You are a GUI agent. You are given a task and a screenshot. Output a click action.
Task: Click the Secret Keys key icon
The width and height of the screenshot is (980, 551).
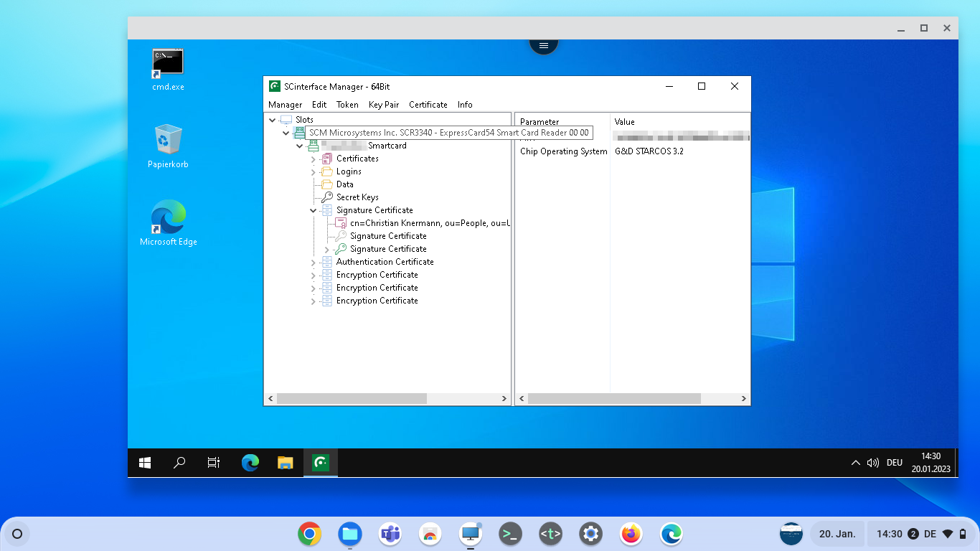pyautogui.click(x=327, y=197)
